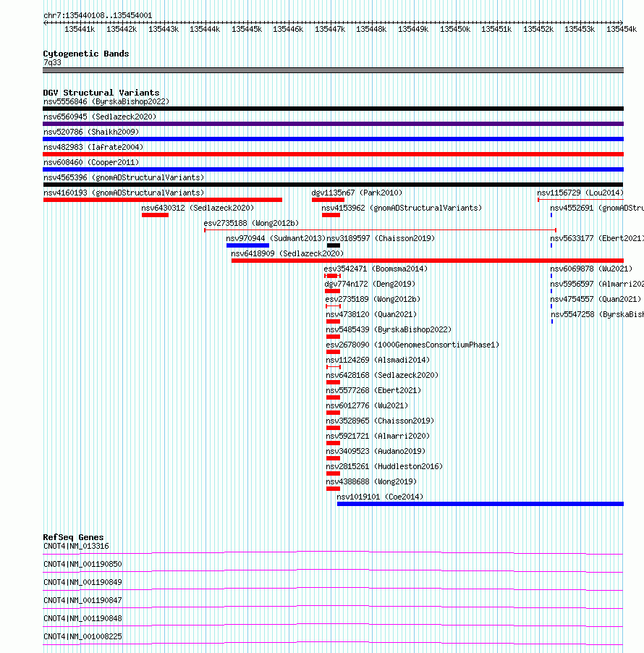
Task: Click the chr7:135440108..135454001 coordinate text
Action: pyautogui.click(x=98, y=15)
